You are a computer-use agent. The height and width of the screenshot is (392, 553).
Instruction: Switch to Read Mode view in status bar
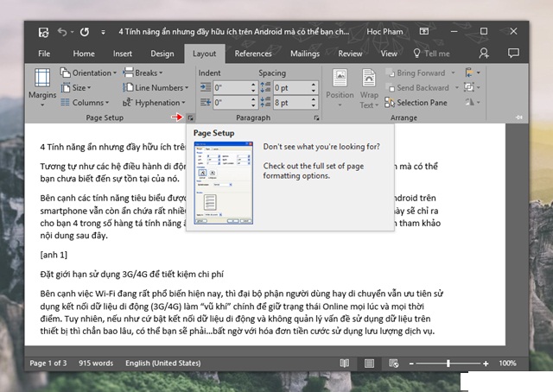pyautogui.click(x=345, y=363)
